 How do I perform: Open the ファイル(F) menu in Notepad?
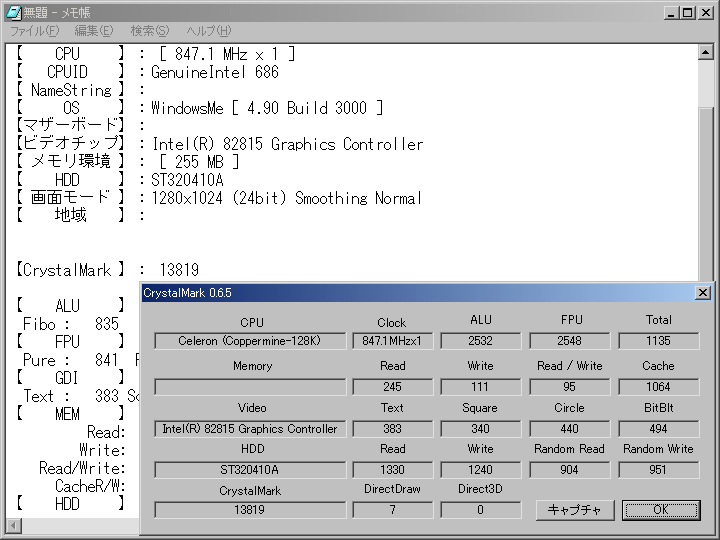click(x=34, y=31)
